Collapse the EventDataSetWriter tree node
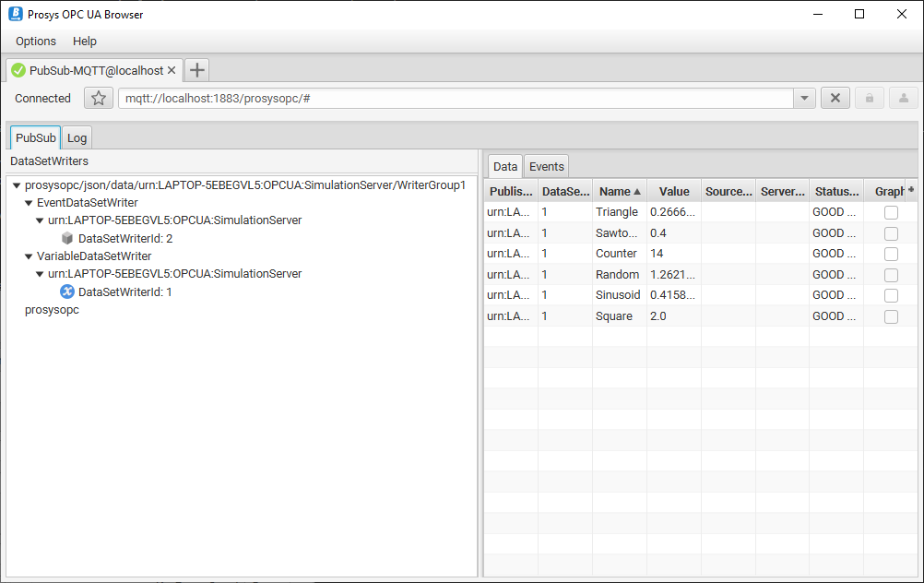924x583 pixels. pyautogui.click(x=29, y=203)
